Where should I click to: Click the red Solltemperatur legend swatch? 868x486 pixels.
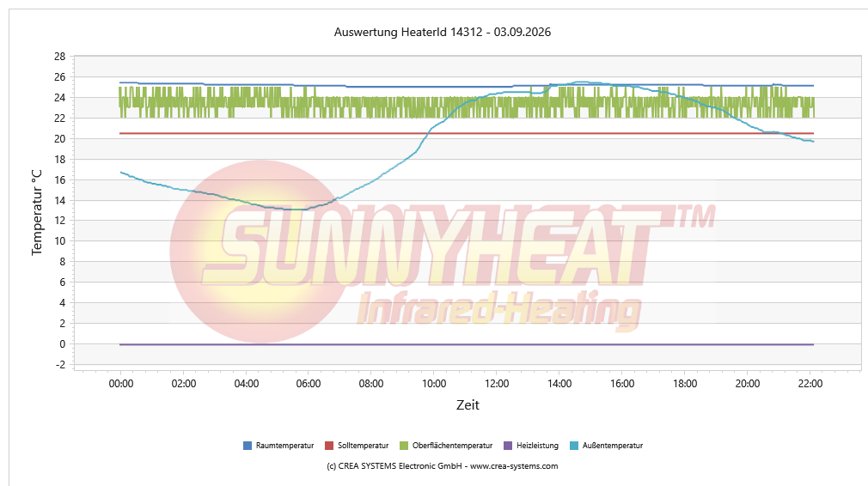pyautogui.click(x=329, y=446)
